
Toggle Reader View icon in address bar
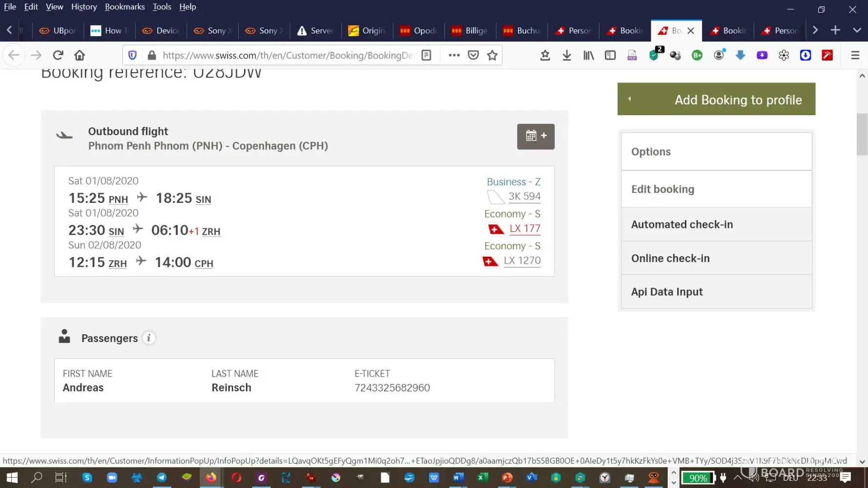tap(426, 55)
